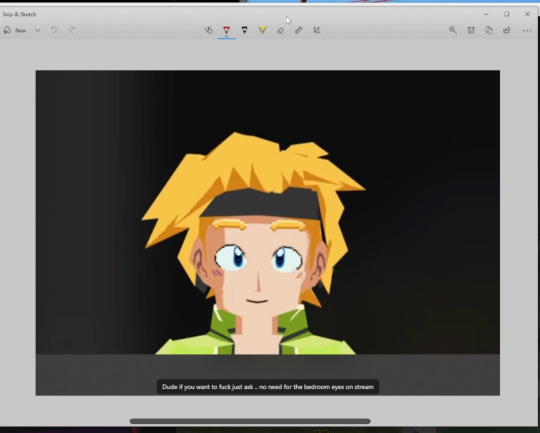Viewport: 540px width, 433px height.
Task: Toggle the Ruler tool
Action: [299, 30]
